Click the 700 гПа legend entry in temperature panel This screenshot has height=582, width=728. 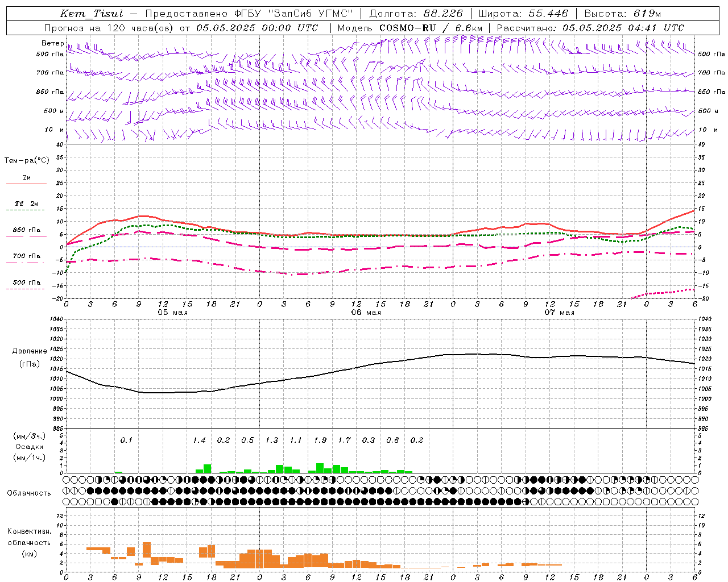tap(27, 256)
